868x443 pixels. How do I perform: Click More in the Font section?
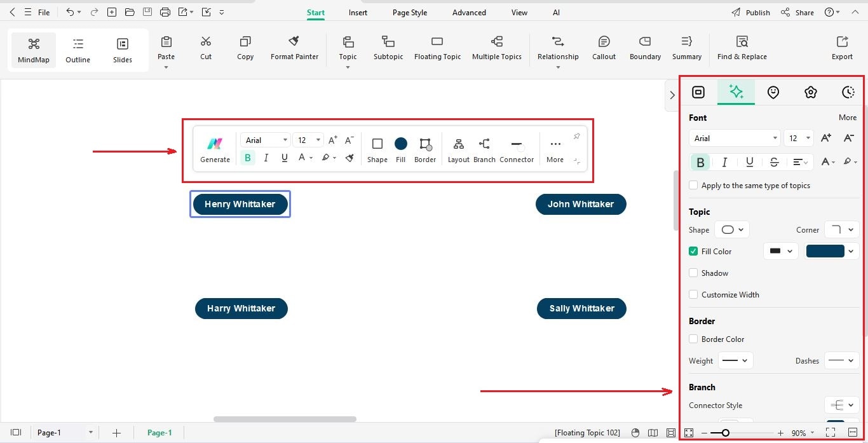click(x=848, y=118)
